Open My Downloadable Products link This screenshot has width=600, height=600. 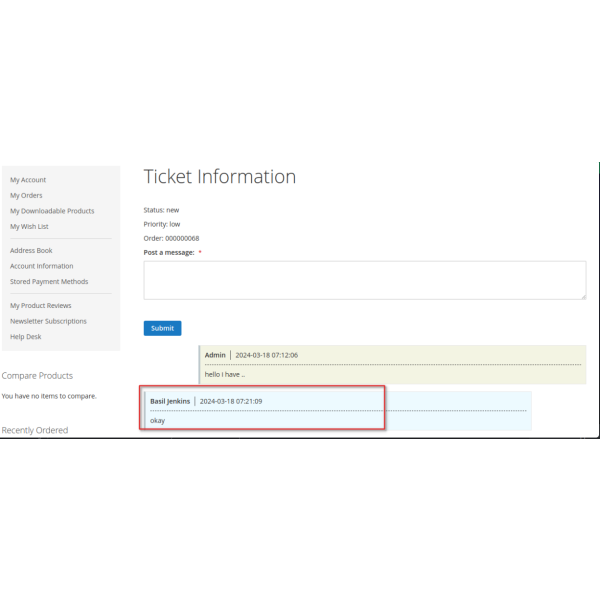[52, 211]
